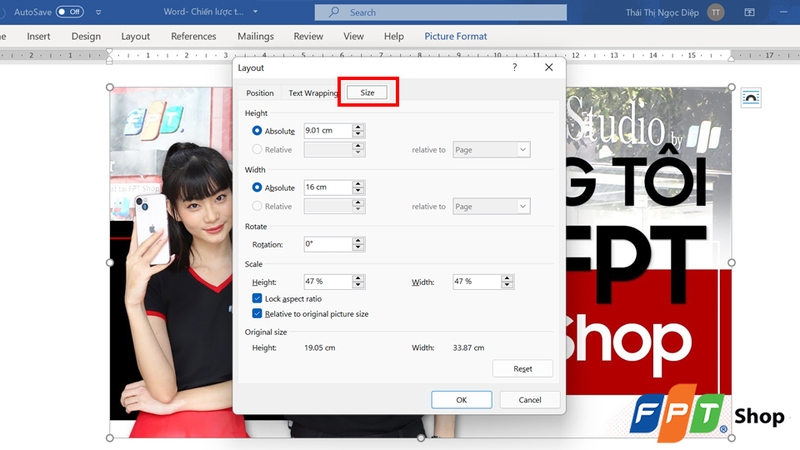Click the first line indent ruler marker
This screenshot has width=800, height=450.
pos(109,52)
